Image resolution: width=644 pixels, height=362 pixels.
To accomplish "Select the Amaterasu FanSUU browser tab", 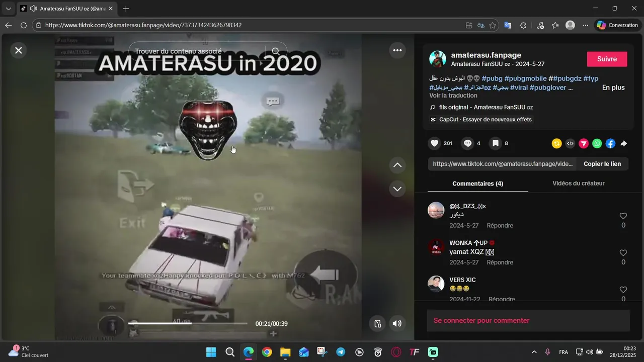I will [67, 9].
